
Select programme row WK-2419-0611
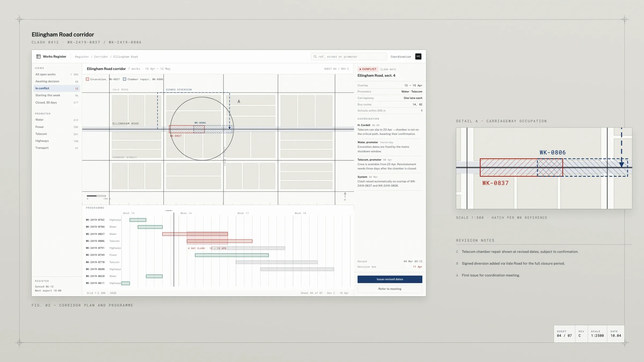tap(218, 283)
